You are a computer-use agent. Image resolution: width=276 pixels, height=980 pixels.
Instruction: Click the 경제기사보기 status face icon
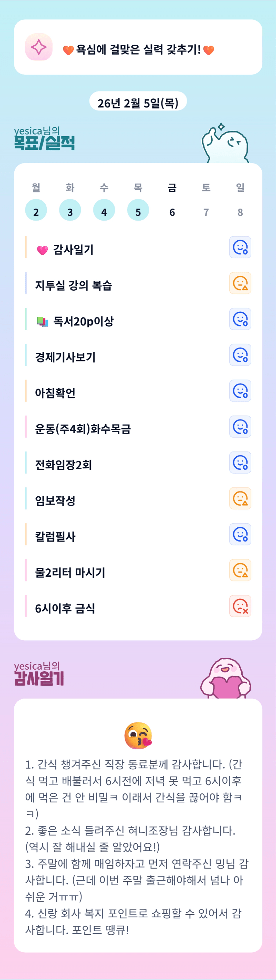tap(240, 355)
